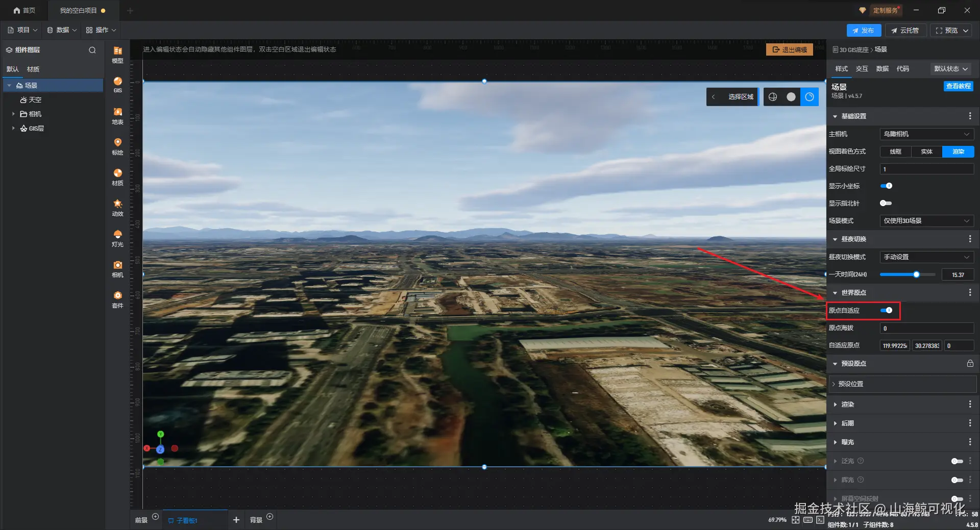Collapse the 选择区域 bar with its back arrow

(713, 97)
